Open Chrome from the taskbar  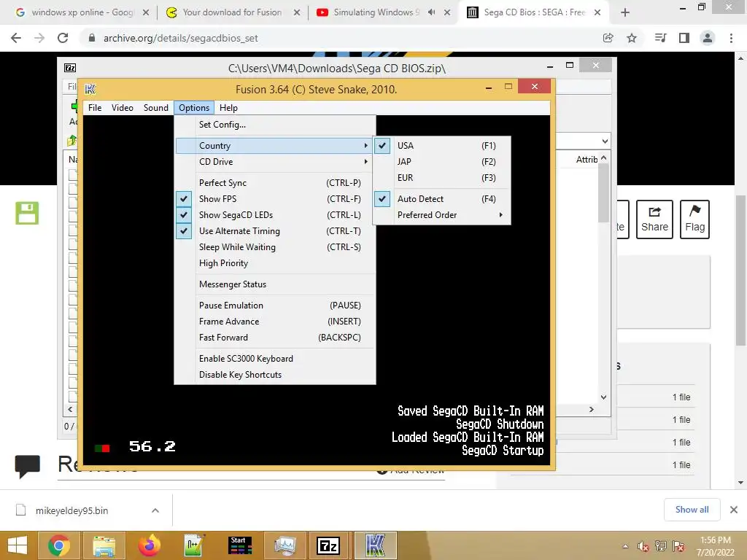point(58,545)
